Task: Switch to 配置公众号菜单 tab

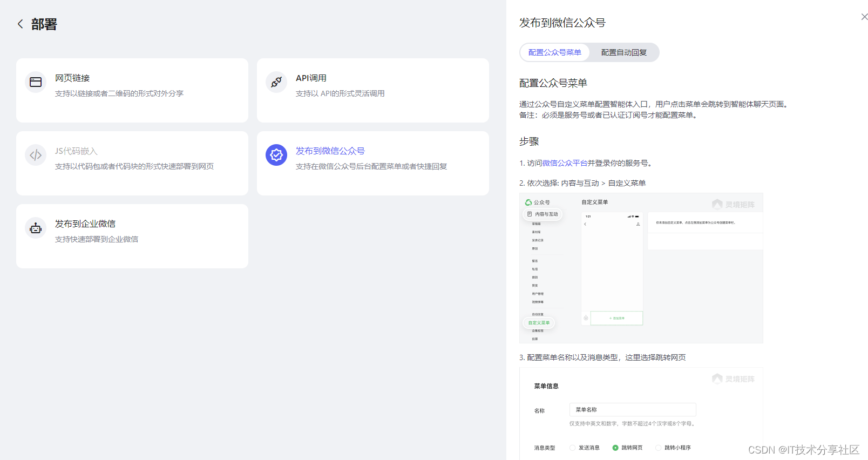Action: click(x=555, y=52)
